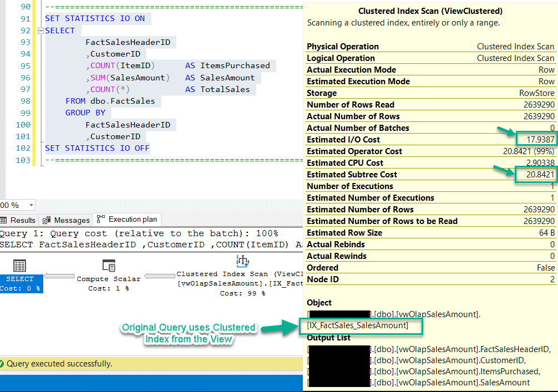Screen dimensions: 558x392
Task: Click FactSalesHeaderID on line 93
Action: point(128,42)
